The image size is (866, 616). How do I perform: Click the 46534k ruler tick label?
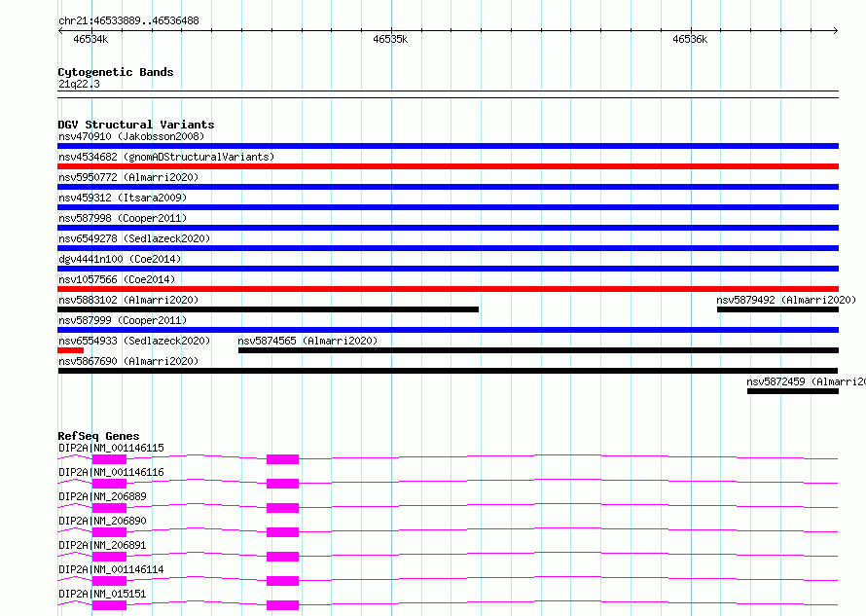pyautogui.click(x=90, y=39)
